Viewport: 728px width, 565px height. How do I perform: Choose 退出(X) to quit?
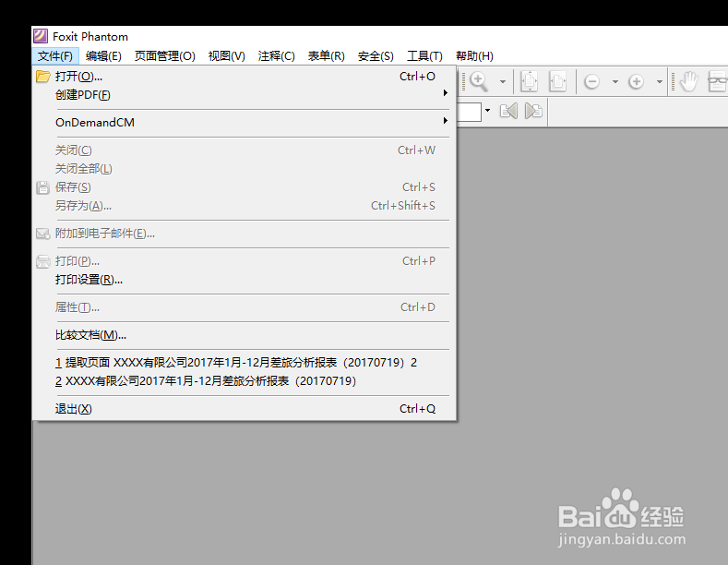click(x=245, y=409)
